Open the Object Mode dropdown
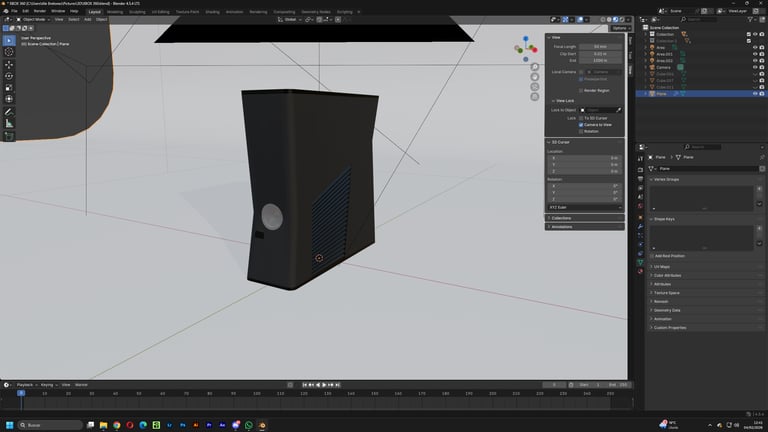Image resolution: width=768 pixels, height=432 pixels. click(x=32, y=19)
